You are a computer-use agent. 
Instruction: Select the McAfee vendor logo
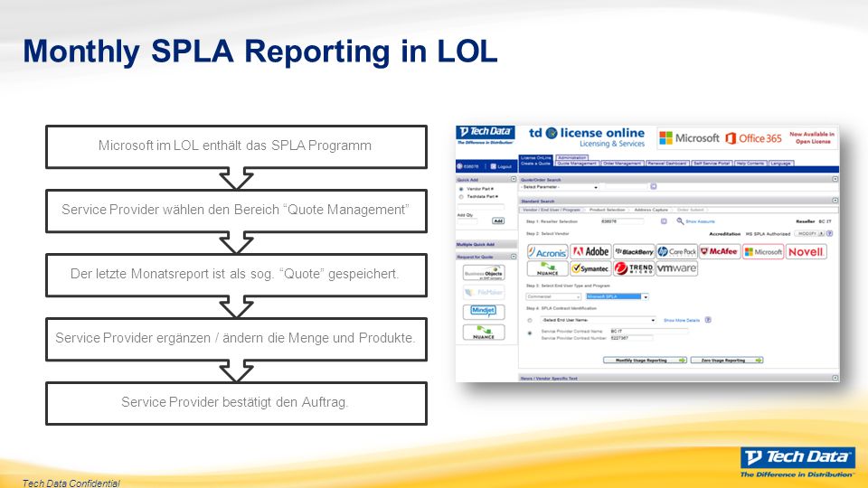click(x=720, y=252)
